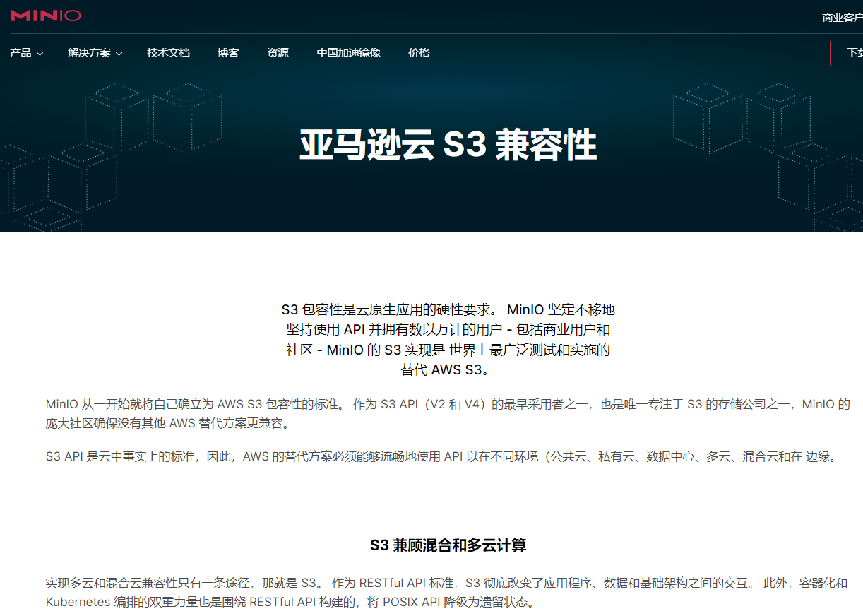
Task: Click intro paragraph starting S3 包容性是云原生应用
Action: 448,340
